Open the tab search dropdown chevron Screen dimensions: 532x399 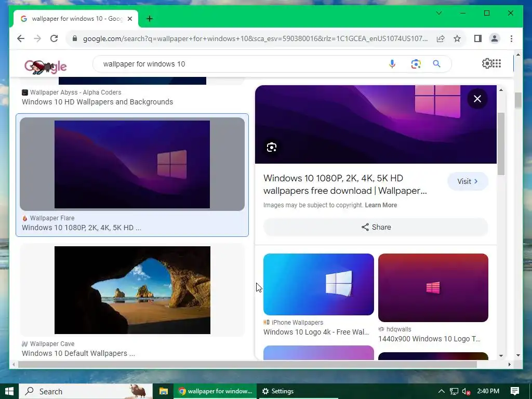[438, 13]
